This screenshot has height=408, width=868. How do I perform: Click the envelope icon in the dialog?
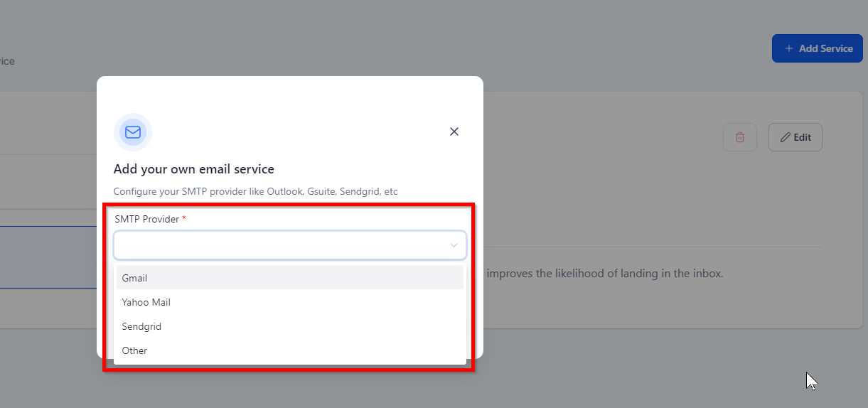pyautogui.click(x=133, y=132)
